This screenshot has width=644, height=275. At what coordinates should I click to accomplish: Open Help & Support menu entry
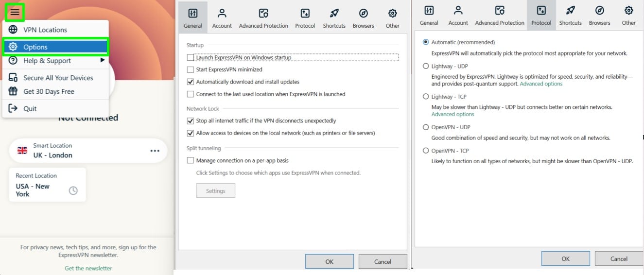55,61
